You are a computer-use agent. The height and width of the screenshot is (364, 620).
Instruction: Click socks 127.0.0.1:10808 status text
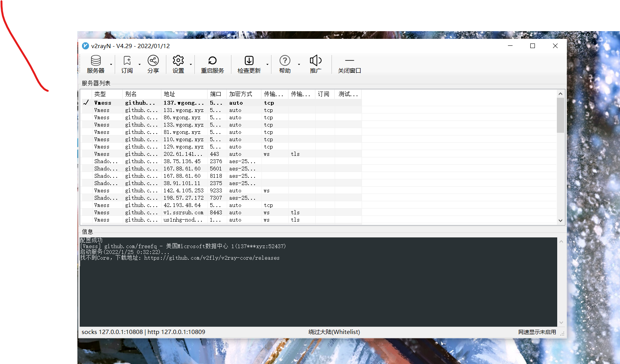pos(112,332)
